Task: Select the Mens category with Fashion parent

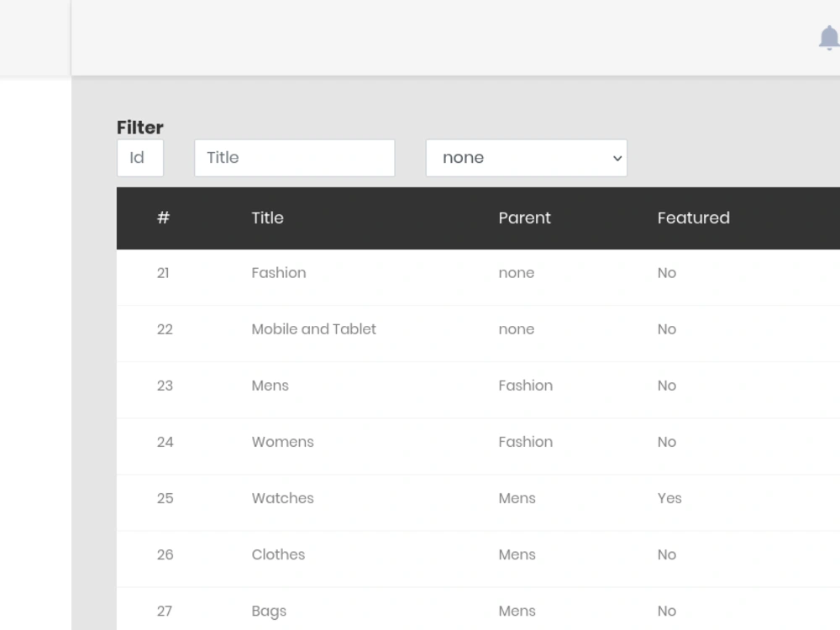Action: coord(270,386)
